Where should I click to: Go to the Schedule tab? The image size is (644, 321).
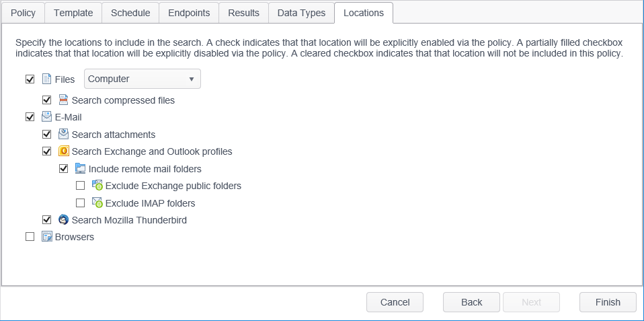pyautogui.click(x=130, y=13)
